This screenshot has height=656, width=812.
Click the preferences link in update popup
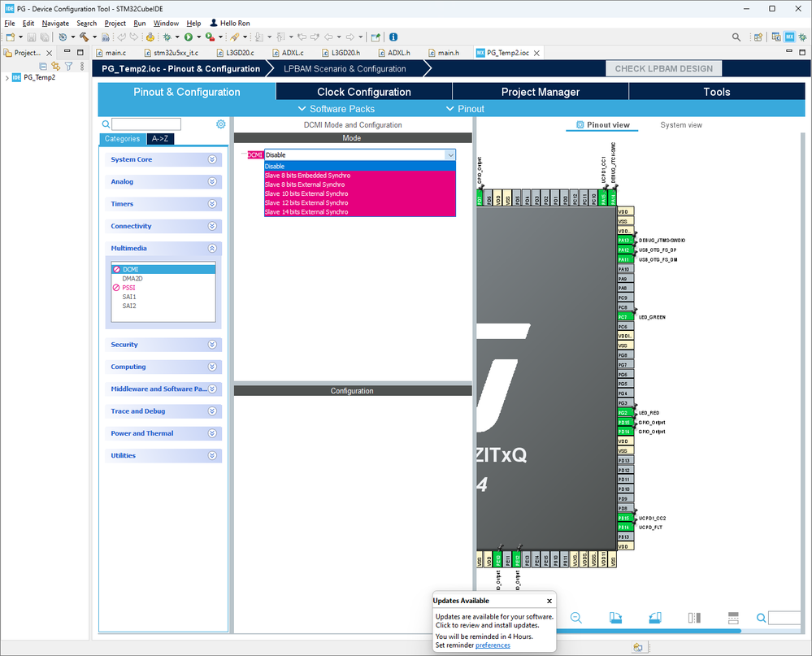(x=493, y=645)
